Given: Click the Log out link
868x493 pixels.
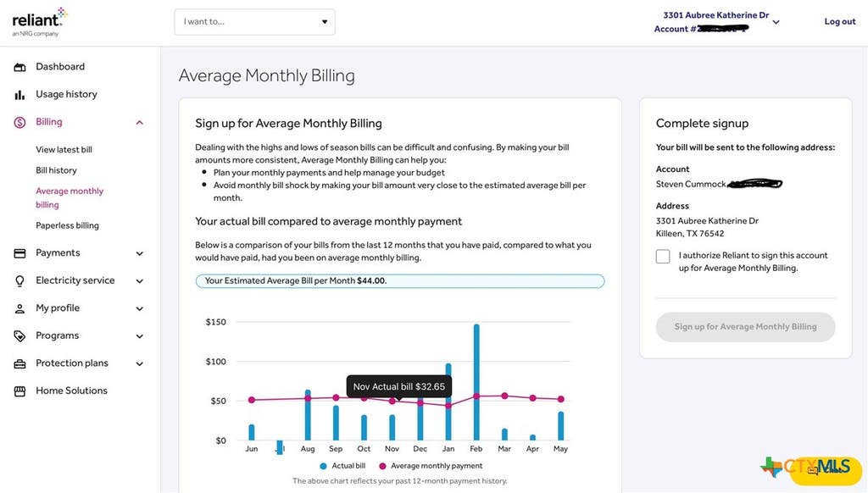Looking at the screenshot, I should (x=840, y=21).
